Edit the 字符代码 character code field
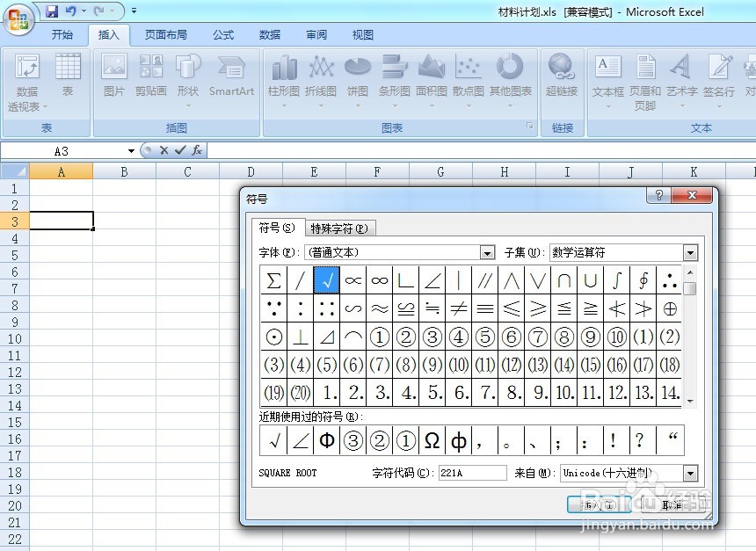 click(x=473, y=474)
